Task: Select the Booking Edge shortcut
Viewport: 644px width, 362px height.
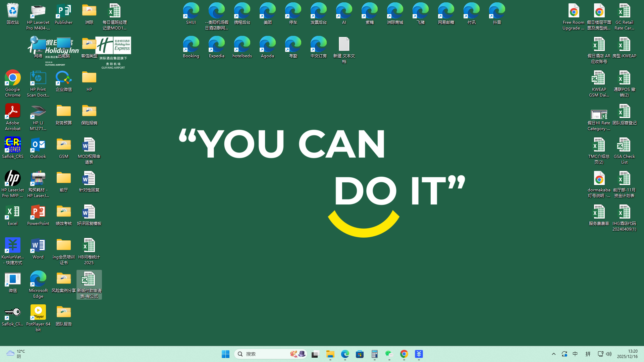Action: coord(191,47)
